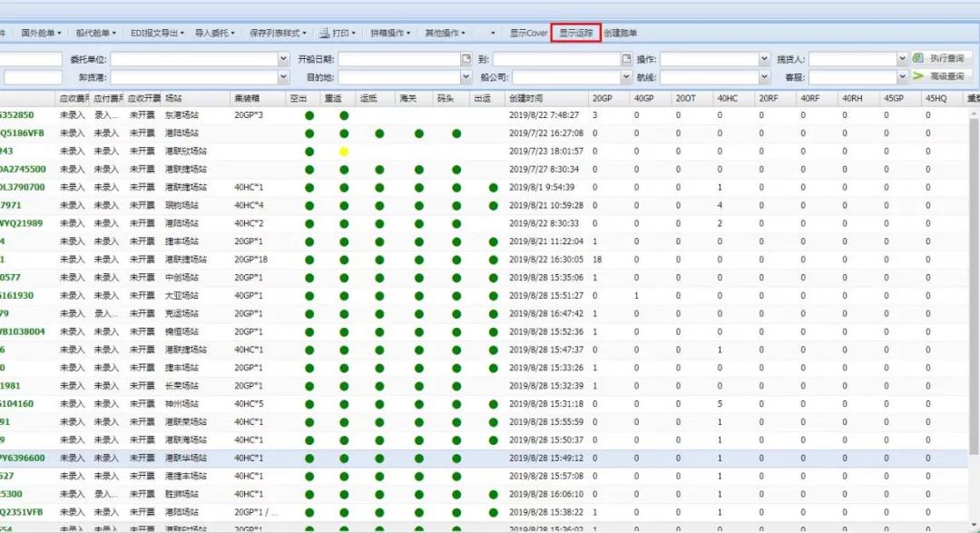The image size is (980, 533).
Task: Expand the 保存列表样式 menu
Action: (278, 33)
